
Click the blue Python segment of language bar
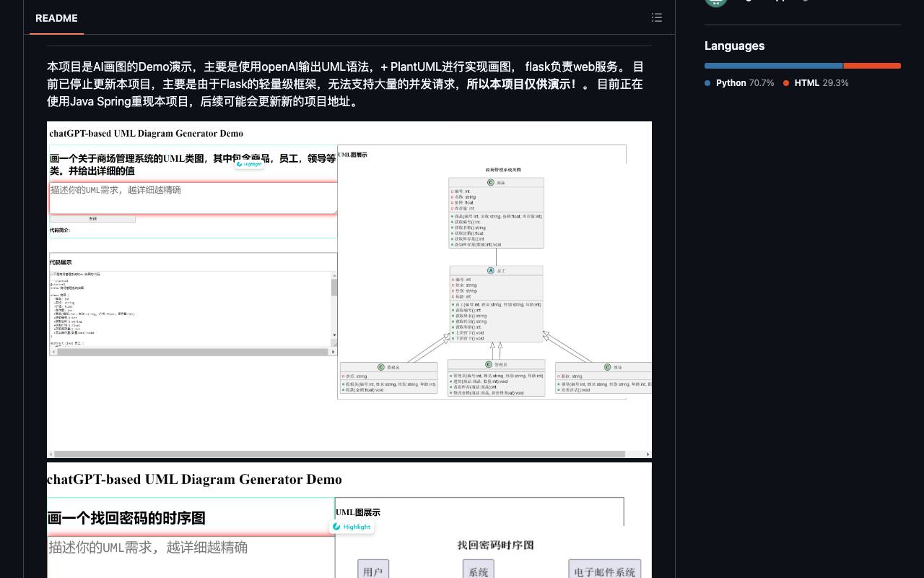point(773,66)
